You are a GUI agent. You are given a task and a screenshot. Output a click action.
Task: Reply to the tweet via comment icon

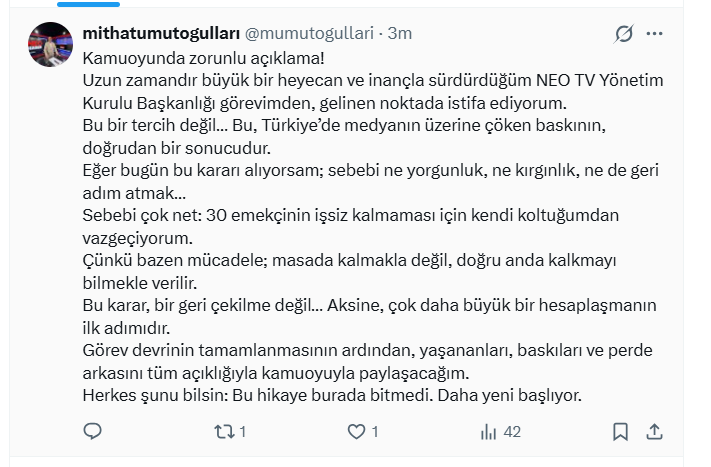92,431
